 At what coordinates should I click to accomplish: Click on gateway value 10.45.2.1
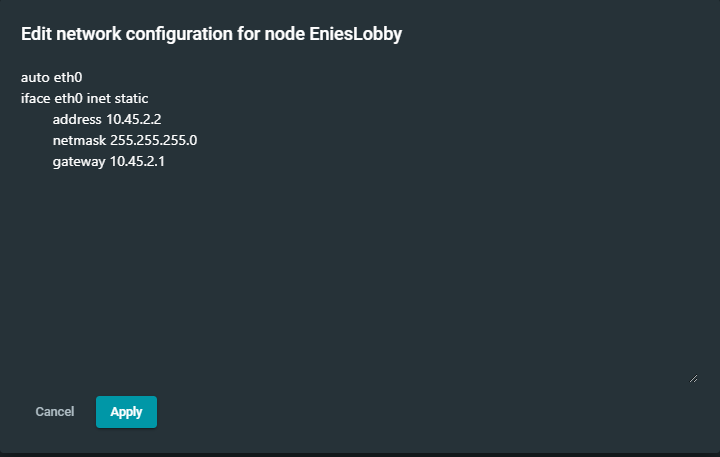[x=137, y=162]
